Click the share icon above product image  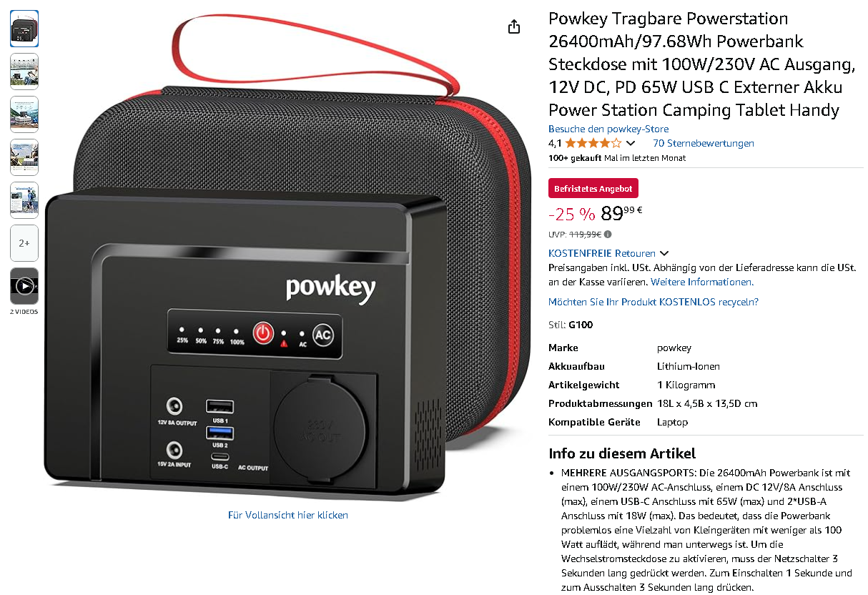(513, 26)
